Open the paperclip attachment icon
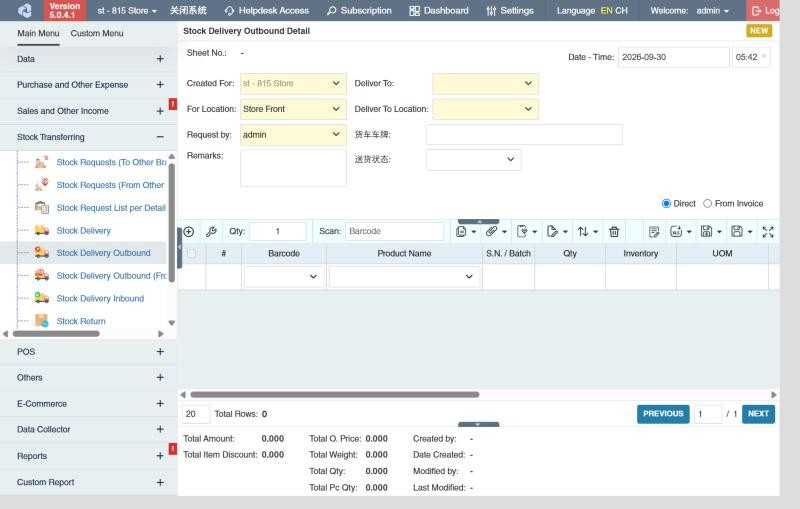Viewport: 800px width, 509px height. coord(491,232)
